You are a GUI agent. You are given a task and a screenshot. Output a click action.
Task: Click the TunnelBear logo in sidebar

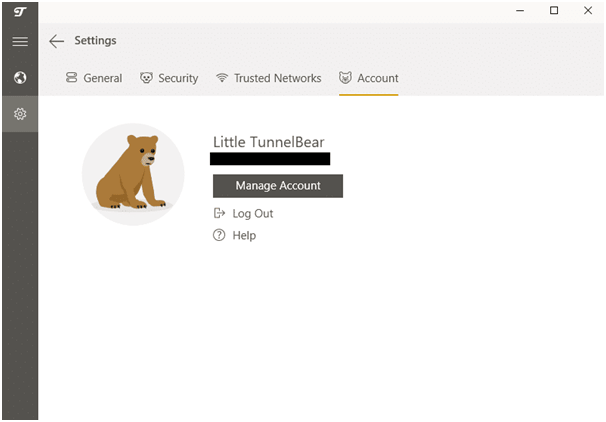pos(20,12)
